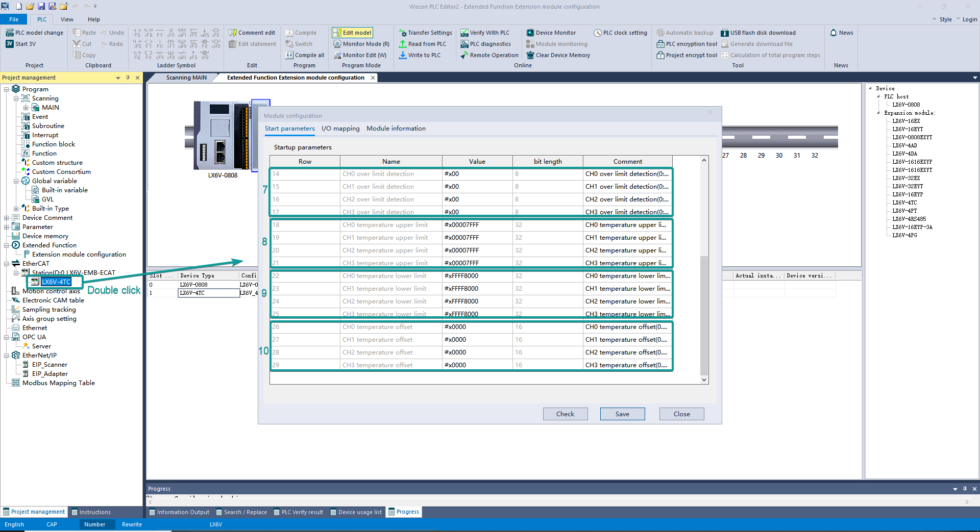The image size is (980, 532).
Task: Click the Check button
Action: pyautogui.click(x=565, y=414)
